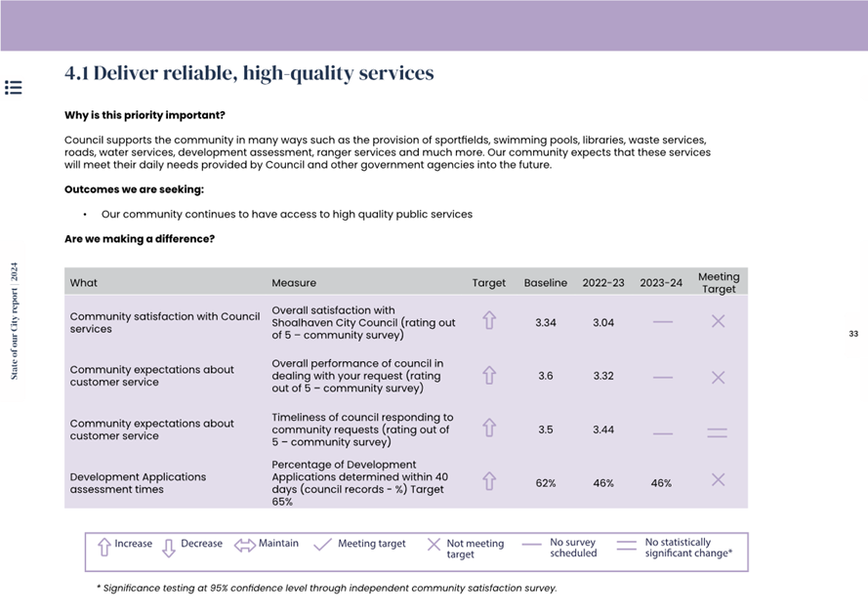The width and height of the screenshot is (868, 613).
Task: Click the 62% baseline value cell
Action: [x=545, y=483]
